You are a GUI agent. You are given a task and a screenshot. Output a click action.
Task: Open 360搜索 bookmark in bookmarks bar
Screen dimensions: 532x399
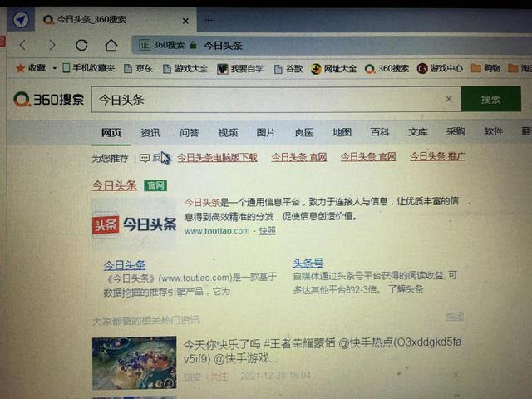pyautogui.click(x=387, y=69)
